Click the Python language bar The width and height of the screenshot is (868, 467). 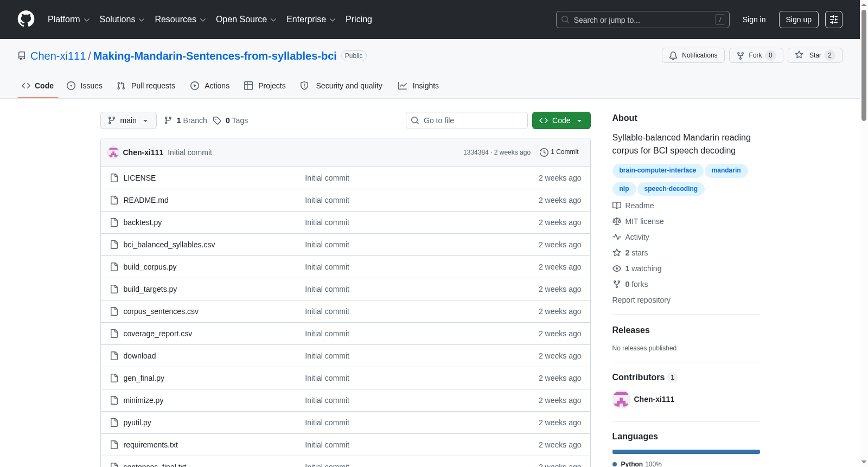[686, 452]
